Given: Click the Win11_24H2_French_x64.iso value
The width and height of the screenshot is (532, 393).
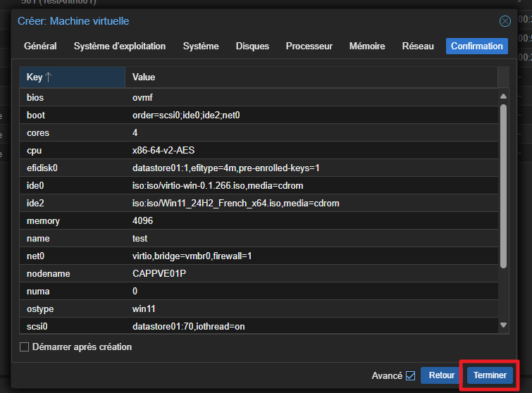Looking at the screenshot, I should (x=236, y=204).
